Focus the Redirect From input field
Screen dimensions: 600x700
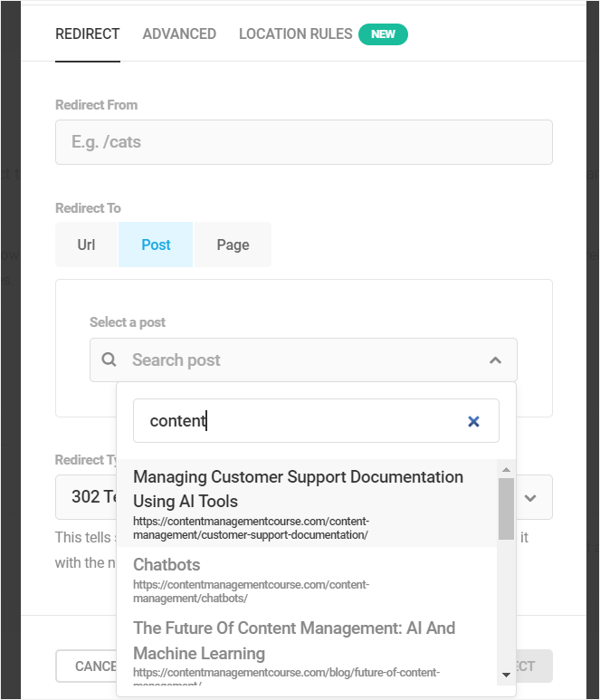(304, 142)
